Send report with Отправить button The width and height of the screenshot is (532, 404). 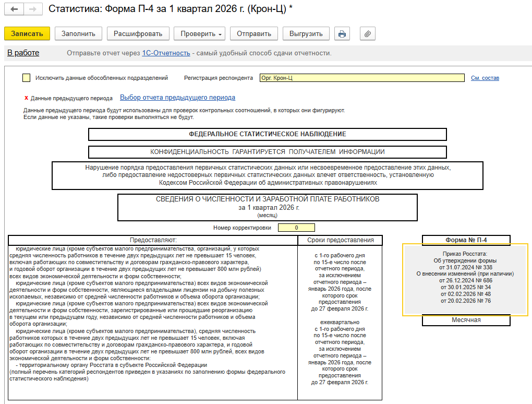click(254, 34)
